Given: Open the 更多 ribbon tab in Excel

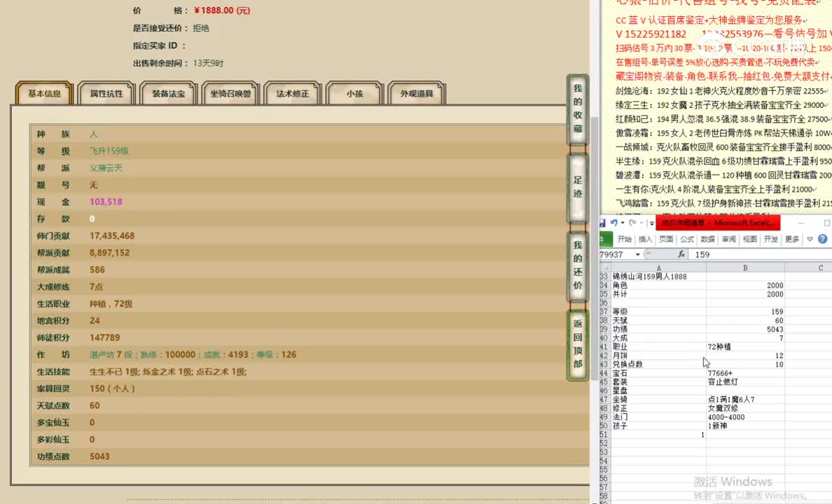Looking at the screenshot, I should pyautogui.click(x=791, y=239).
